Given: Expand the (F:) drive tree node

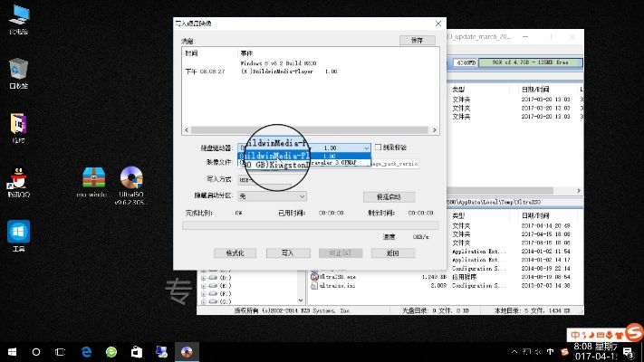Looking at the screenshot, I should tap(203, 294).
